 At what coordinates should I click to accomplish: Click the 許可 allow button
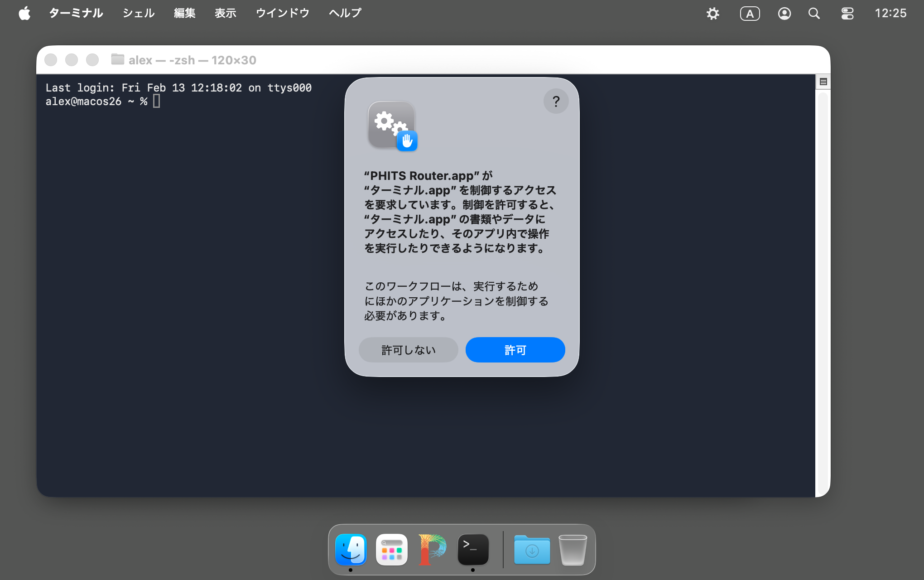515,350
